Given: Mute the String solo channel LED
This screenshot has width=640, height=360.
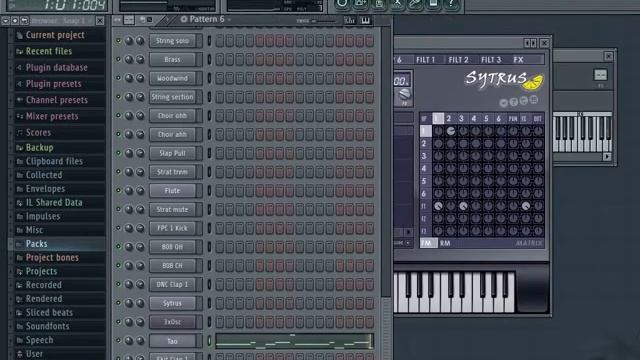Looking at the screenshot, I should 118,40.
